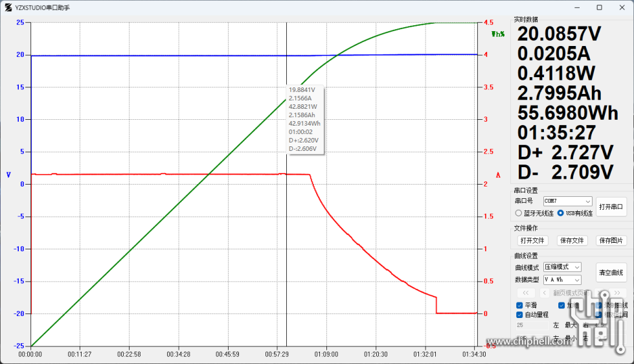This screenshot has height=364, width=634.
Task: Open the V A Wh data type dropdown
Action: pyautogui.click(x=558, y=280)
